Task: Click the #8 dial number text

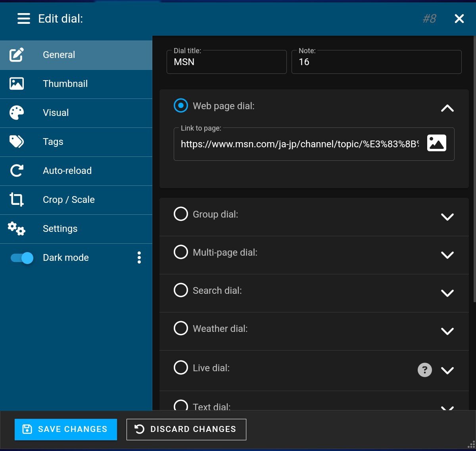Action: point(430,19)
